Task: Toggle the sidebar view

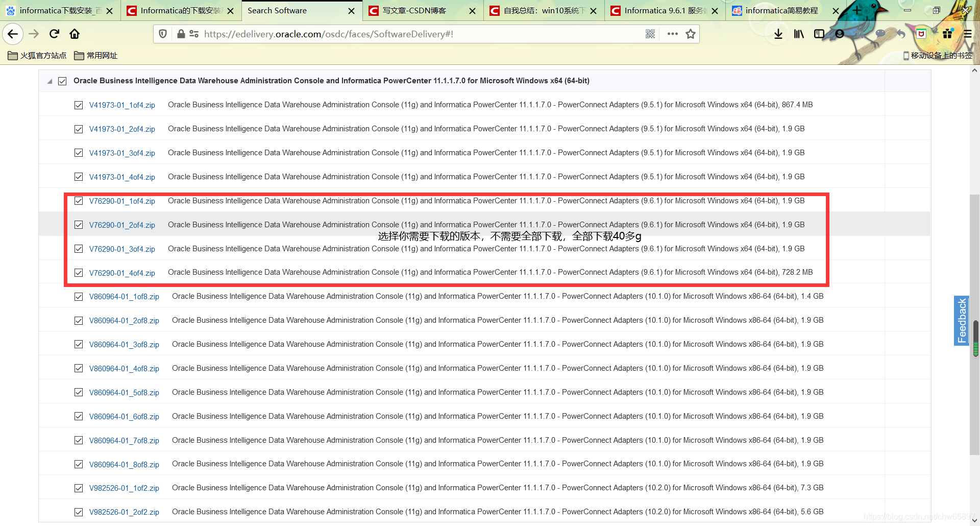Action: coord(819,34)
